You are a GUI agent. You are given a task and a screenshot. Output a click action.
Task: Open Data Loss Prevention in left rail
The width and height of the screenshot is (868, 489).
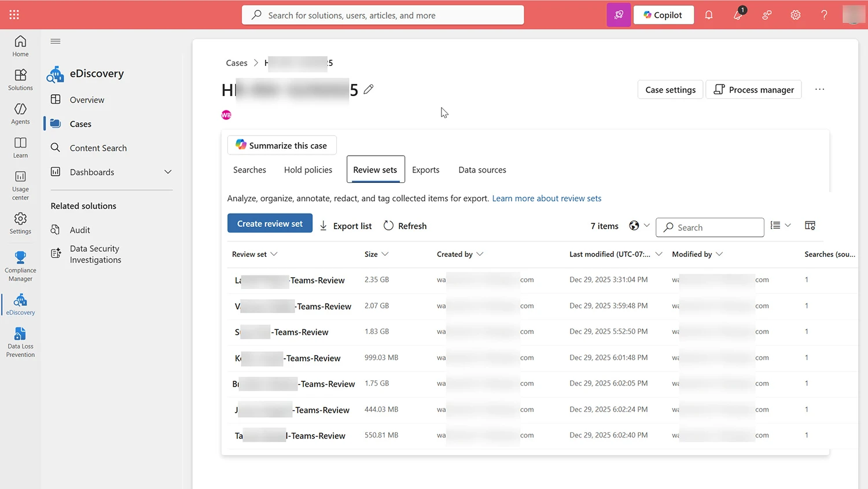(20, 342)
